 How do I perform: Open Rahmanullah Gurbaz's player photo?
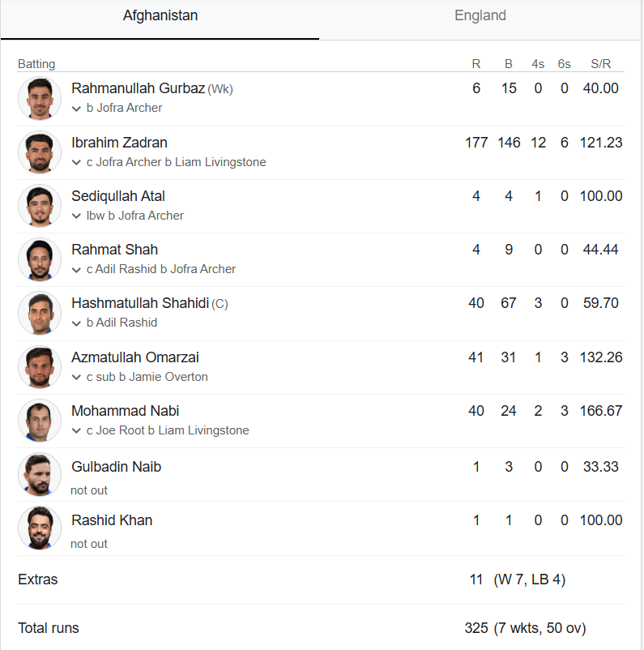40,99
